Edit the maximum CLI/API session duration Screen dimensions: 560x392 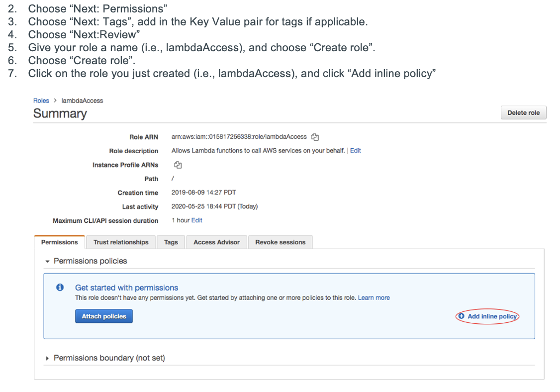coord(196,220)
